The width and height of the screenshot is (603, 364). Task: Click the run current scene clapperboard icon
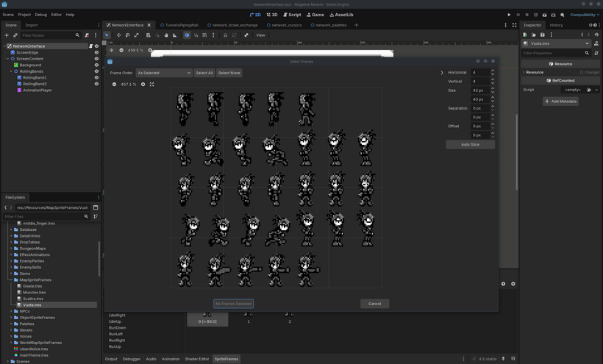545,15
